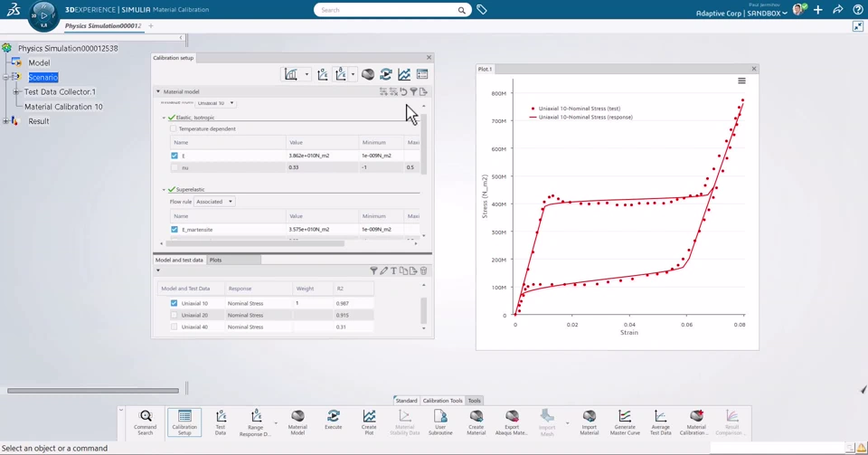
Task: Click Create Plot in the bottom toolbar
Action: point(369,422)
